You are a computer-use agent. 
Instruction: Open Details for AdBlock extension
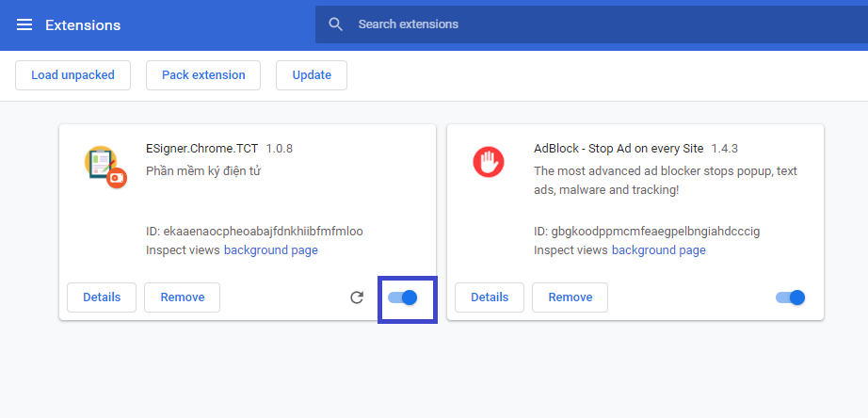[x=490, y=297]
